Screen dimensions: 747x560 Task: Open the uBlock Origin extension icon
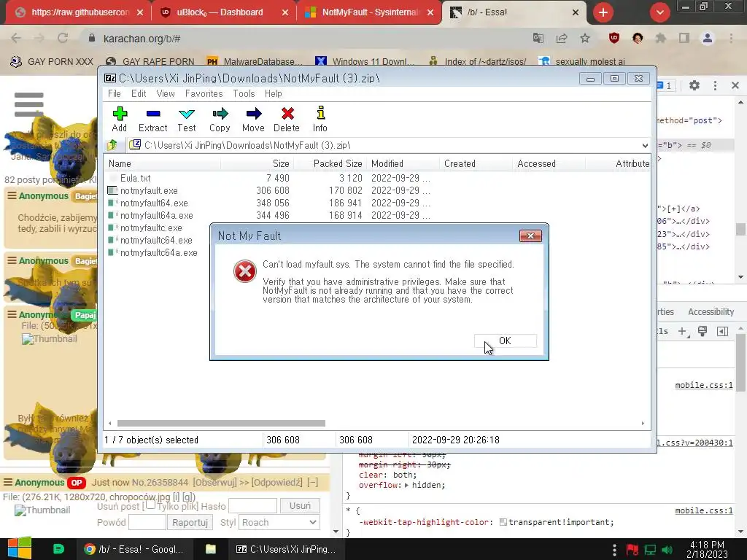pos(614,38)
